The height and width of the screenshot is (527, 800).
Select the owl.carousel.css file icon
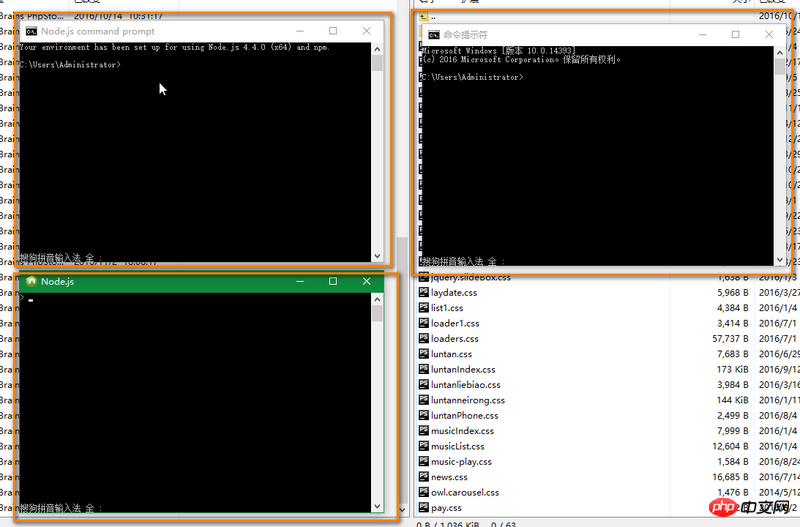click(423, 492)
